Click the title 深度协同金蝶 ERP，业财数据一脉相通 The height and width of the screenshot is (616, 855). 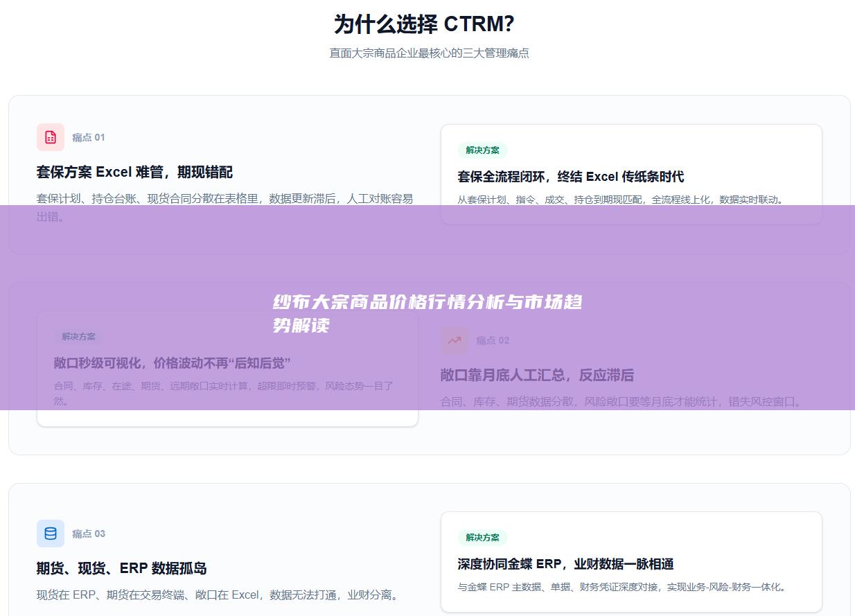point(566,564)
